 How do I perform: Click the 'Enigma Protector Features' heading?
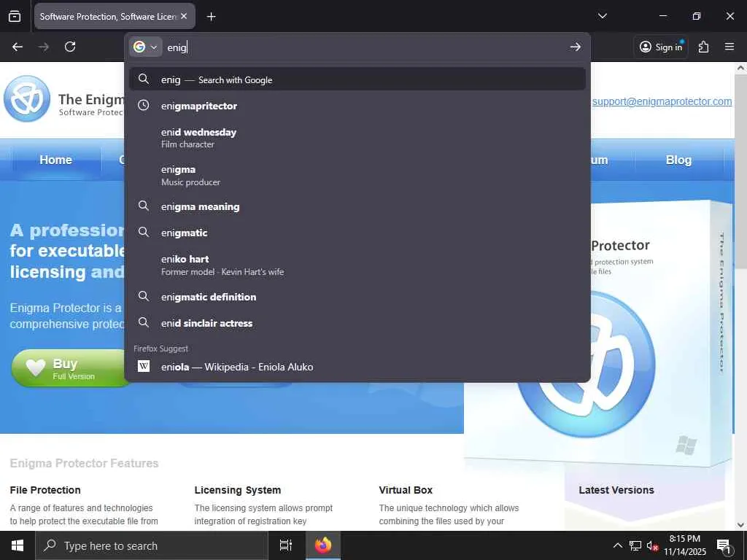(x=84, y=463)
